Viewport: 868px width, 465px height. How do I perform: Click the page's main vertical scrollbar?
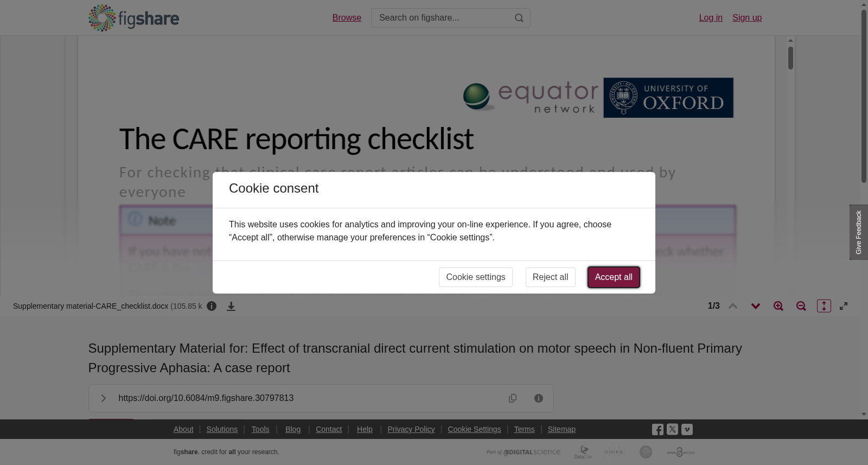(x=864, y=96)
